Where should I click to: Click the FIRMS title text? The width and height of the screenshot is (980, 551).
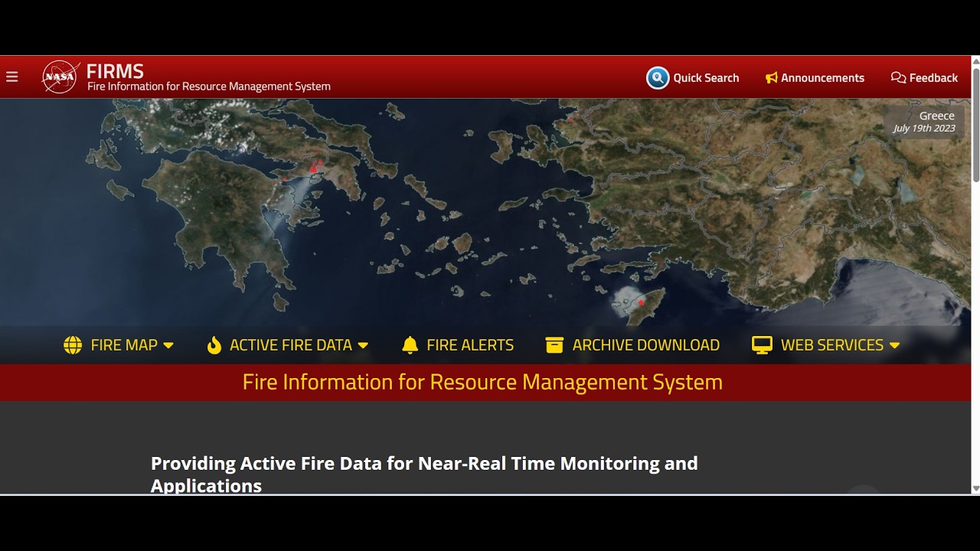tap(115, 71)
